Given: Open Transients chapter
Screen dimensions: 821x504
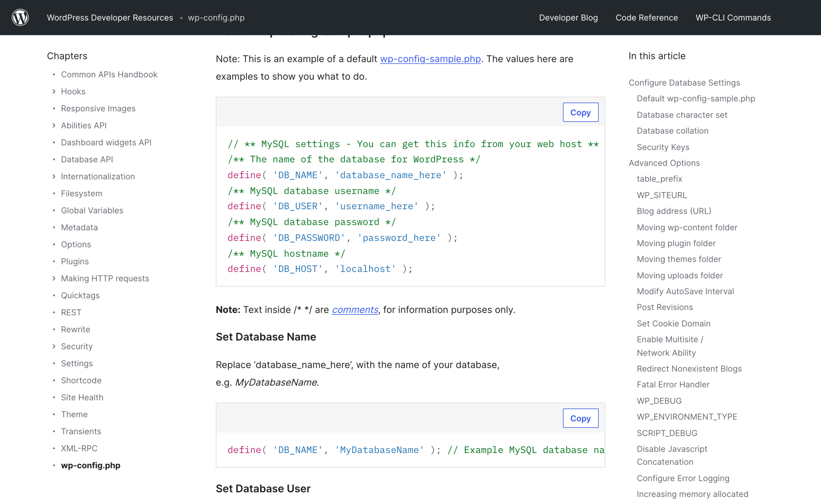Looking at the screenshot, I should tap(81, 431).
